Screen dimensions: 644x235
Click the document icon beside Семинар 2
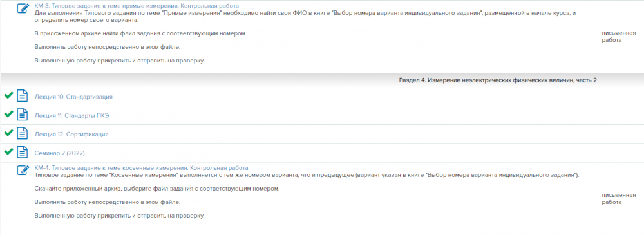(x=23, y=153)
